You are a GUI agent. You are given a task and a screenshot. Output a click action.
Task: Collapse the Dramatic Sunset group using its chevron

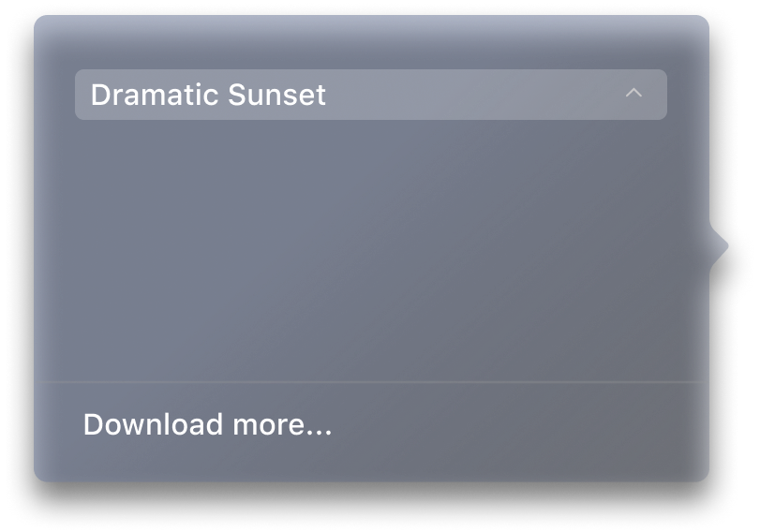tap(633, 93)
